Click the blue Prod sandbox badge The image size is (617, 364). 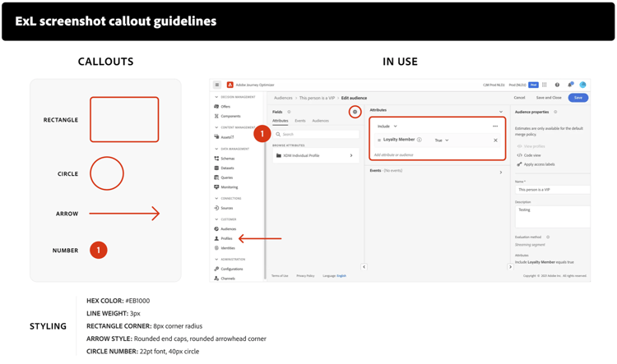coord(533,85)
